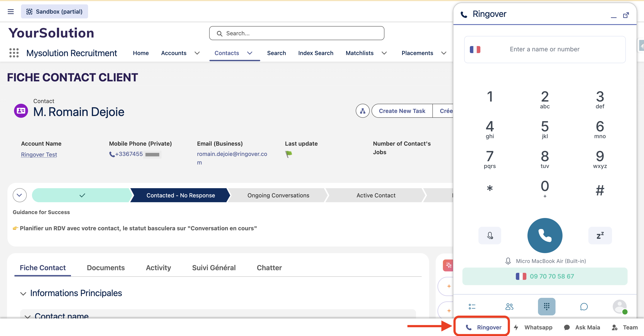Open the Ringover call logs list

[x=472, y=306]
